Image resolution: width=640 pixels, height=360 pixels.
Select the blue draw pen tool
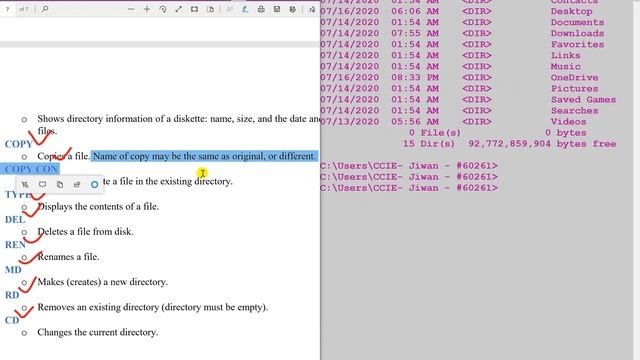pyautogui.click(x=245, y=9)
